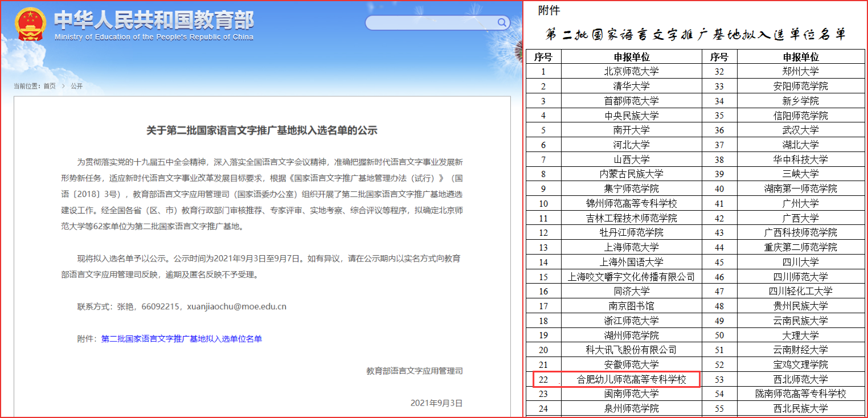868x418 pixels.
Task: Select table cell 科大讯飞股份有限公司
Action: (x=632, y=350)
